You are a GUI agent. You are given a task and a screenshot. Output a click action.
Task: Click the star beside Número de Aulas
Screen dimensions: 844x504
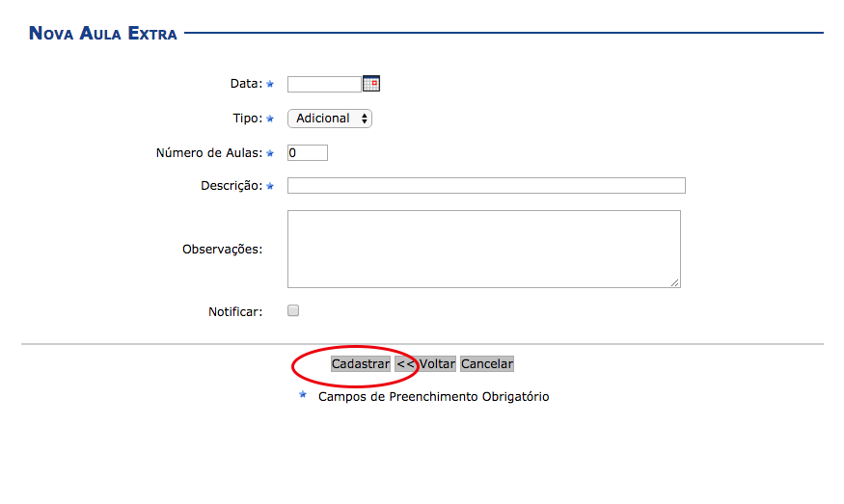click(270, 153)
